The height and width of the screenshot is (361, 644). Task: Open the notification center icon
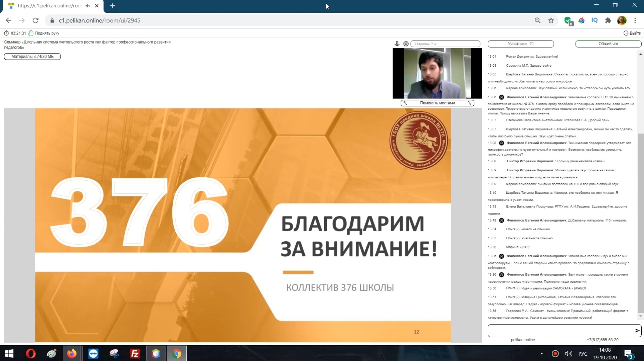[628, 354]
